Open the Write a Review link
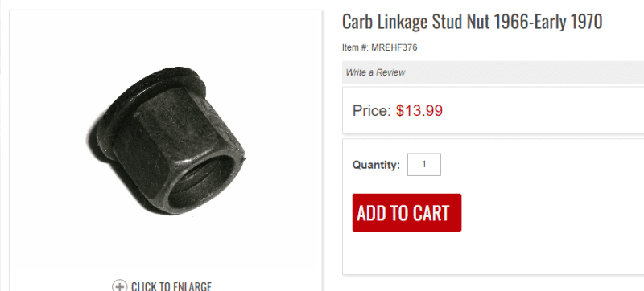This screenshot has width=644, height=291. [375, 72]
